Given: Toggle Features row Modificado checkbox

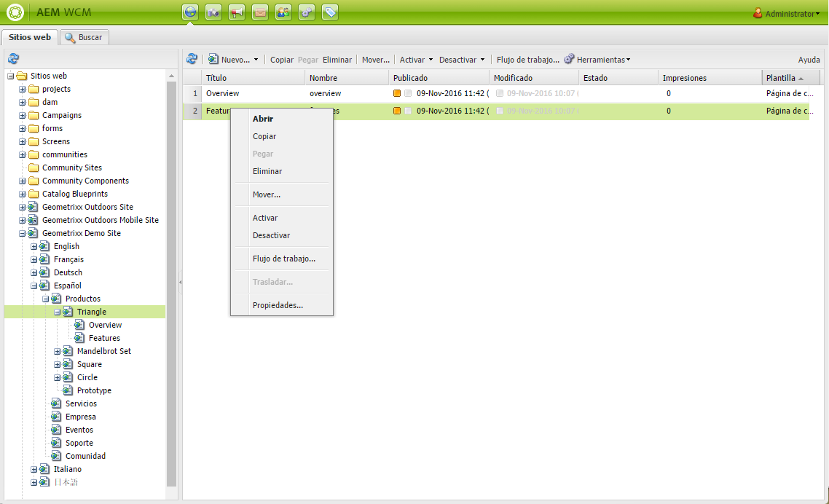Looking at the screenshot, I should point(500,111).
